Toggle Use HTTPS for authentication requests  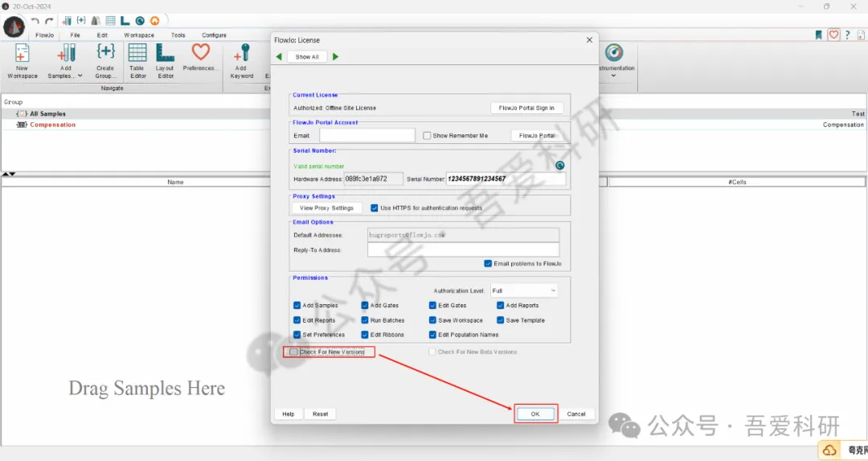coord(375,208)
